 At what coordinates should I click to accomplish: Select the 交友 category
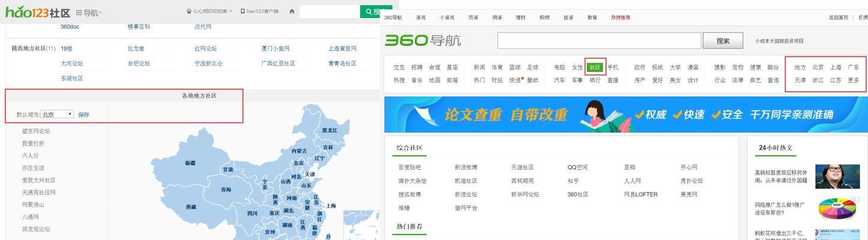pos(399,67)
